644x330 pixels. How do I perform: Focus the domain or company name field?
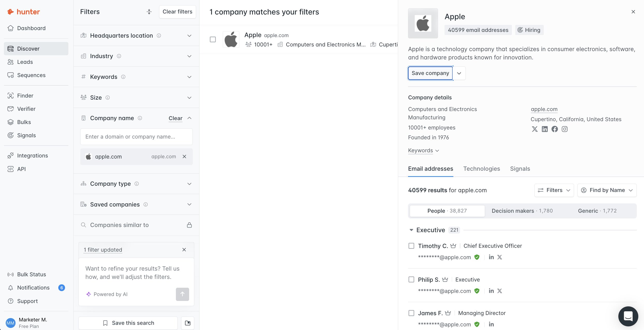pos(137,137)
